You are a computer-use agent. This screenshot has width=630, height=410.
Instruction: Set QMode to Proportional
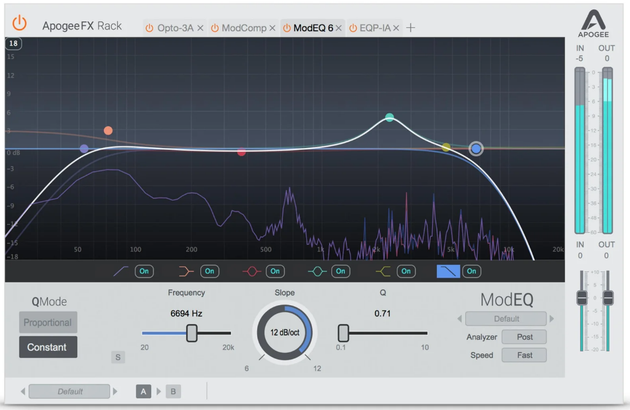[48, 322]
